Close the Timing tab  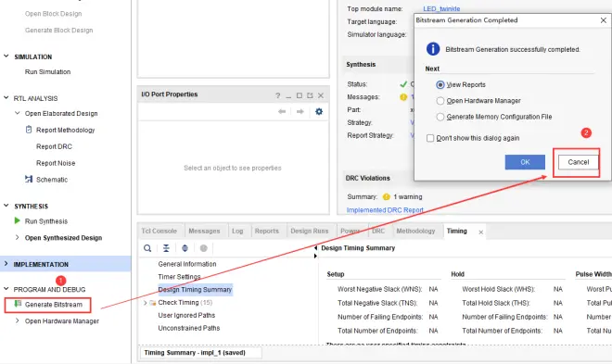point(481,232)
